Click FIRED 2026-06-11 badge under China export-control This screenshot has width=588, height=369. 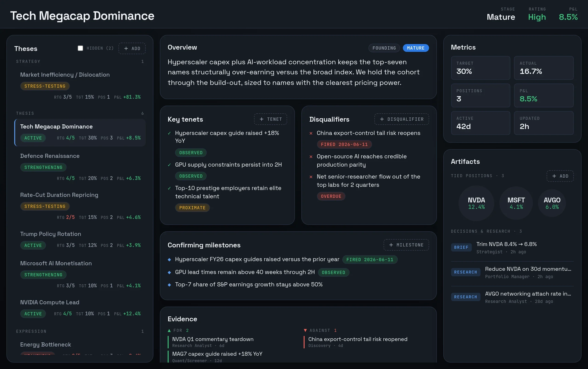[344, 144]
